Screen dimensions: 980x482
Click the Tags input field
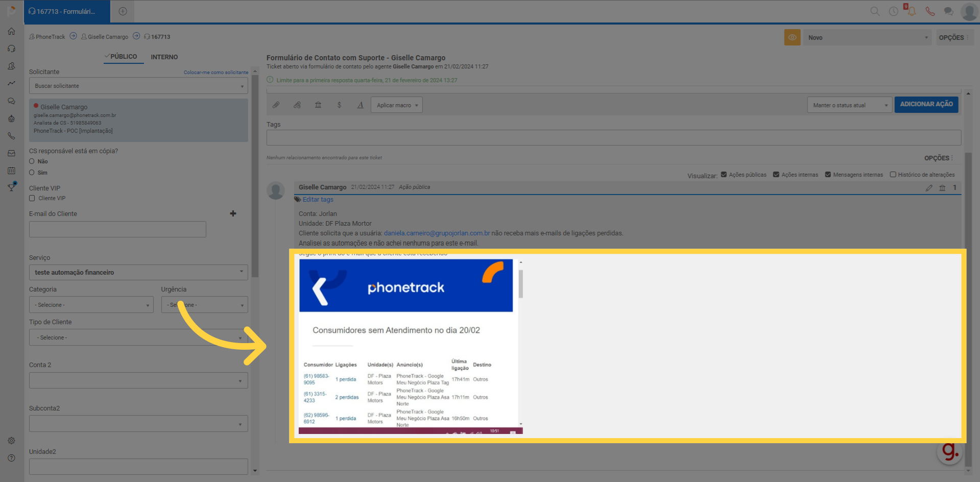[x=613, y=137]
